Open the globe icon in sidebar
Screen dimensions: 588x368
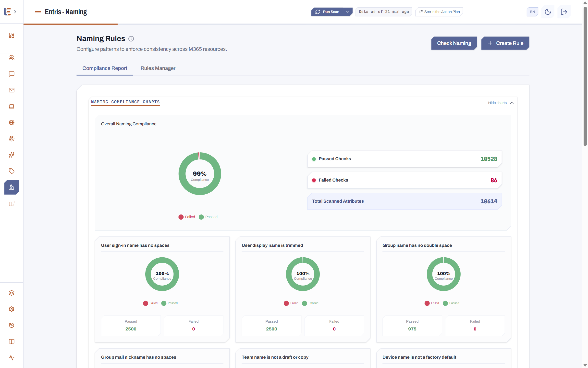click(x=12, y=122)
